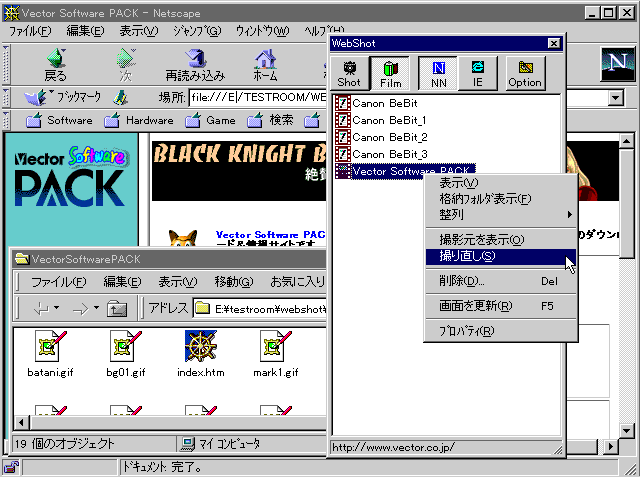Screen dimensions: 640x478
Task: Select the mark1.gif file icon
Action: 276,347
